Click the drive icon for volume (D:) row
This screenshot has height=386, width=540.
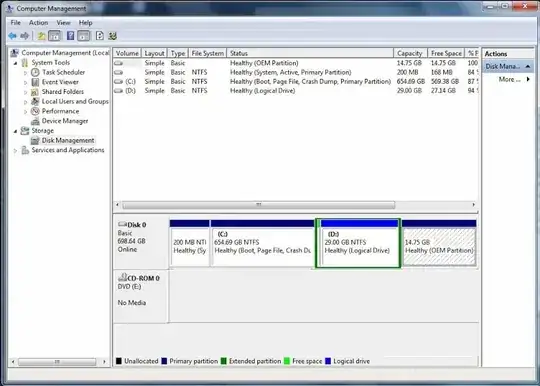coord(118,91)
